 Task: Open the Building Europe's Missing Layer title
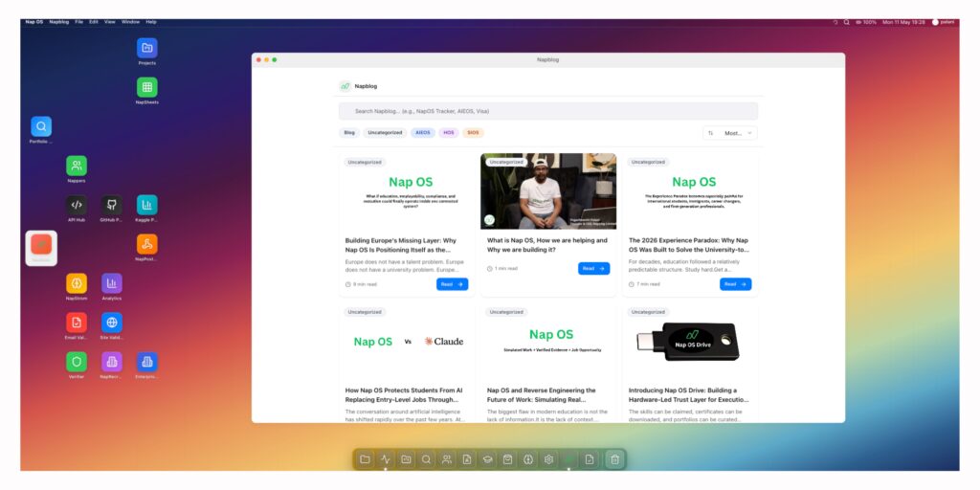pyautogui.click(x=401, y=245)
